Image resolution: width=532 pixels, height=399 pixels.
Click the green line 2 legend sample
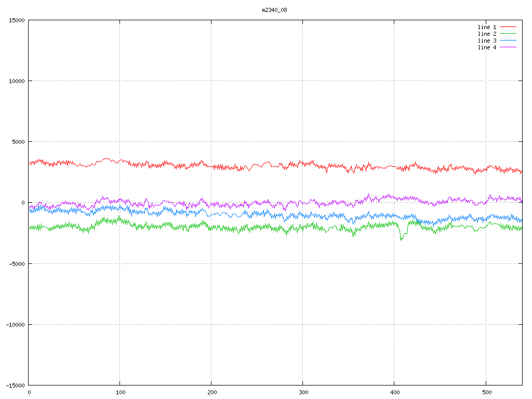tap(508, 34)
